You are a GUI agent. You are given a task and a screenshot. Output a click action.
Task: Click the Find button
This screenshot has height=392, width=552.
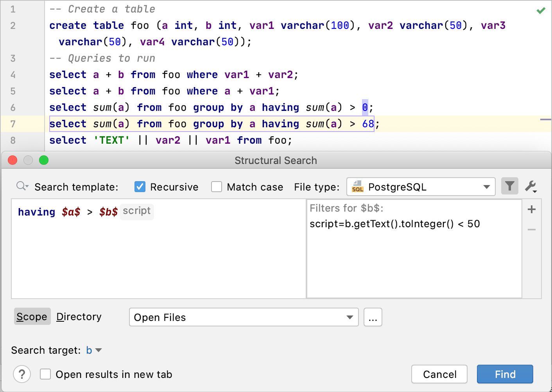click(x=505, y=374)
